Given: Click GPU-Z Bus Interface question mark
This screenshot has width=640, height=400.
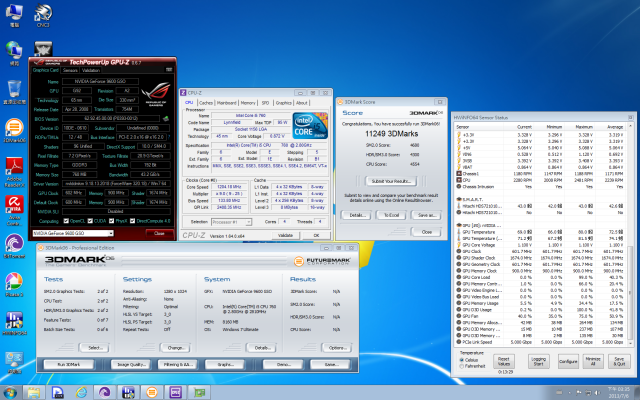Looking at the screenshot, I should pos(169,137).
